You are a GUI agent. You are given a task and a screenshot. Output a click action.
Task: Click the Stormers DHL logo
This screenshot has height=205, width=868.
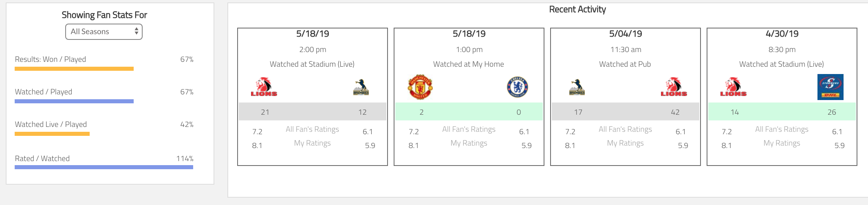830,87
